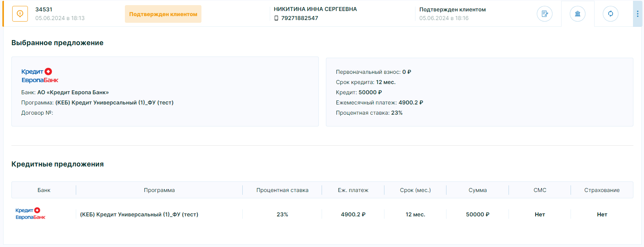Image resolution: width=644 pixels, height=247 pixels.
Task: Click the Выбранное предложение heading
Action: (57, 43)
